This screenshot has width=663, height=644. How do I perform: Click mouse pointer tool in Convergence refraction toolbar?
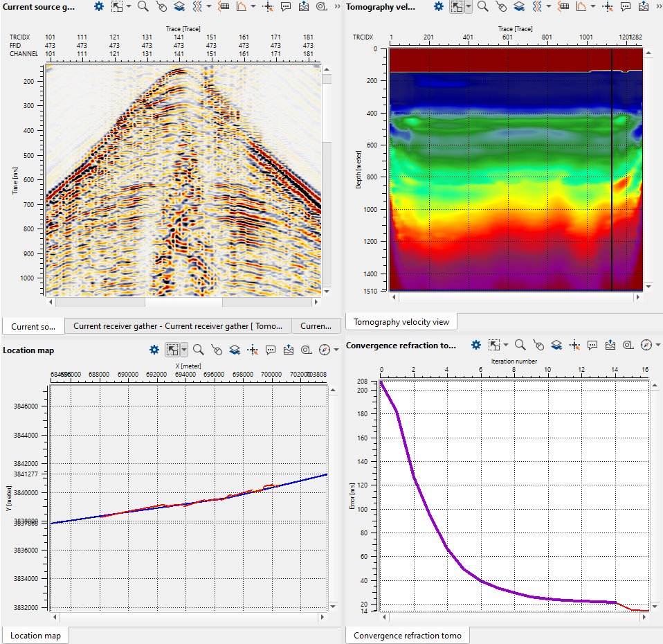(538, 345)
